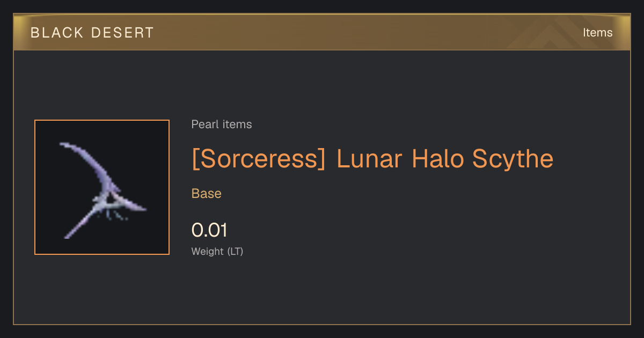Click the [Sorceress] class tag in title
Viewport: 644px width, 338px height.
tap(259, 159)
